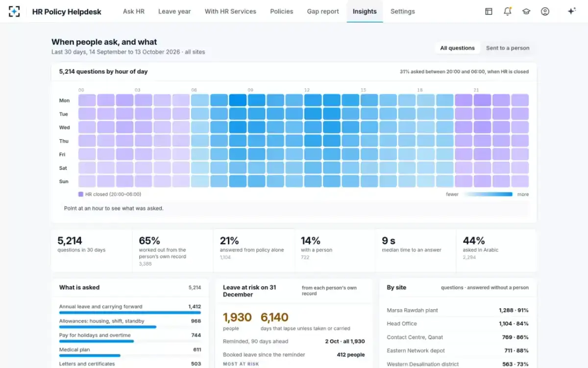Select Annual leave and carrying forward row
Viewport: 588px width, 368px height.
tap(130, 308)
